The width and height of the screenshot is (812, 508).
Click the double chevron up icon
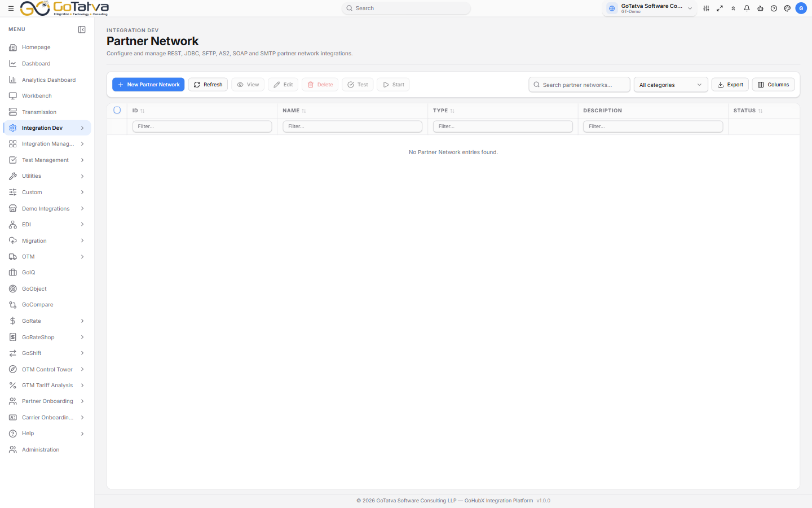733,8
